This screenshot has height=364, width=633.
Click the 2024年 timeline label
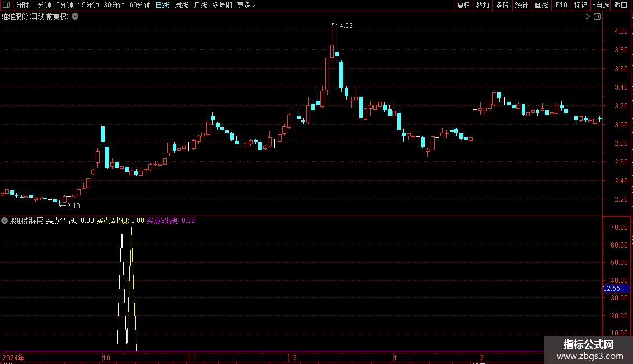(13, 357)
